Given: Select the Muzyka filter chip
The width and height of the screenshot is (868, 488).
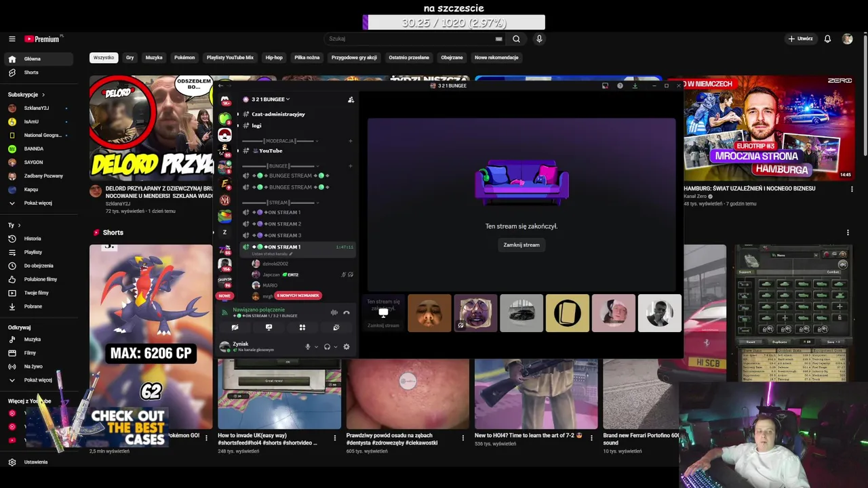Looking at the screenshot, I should point(154,58).
